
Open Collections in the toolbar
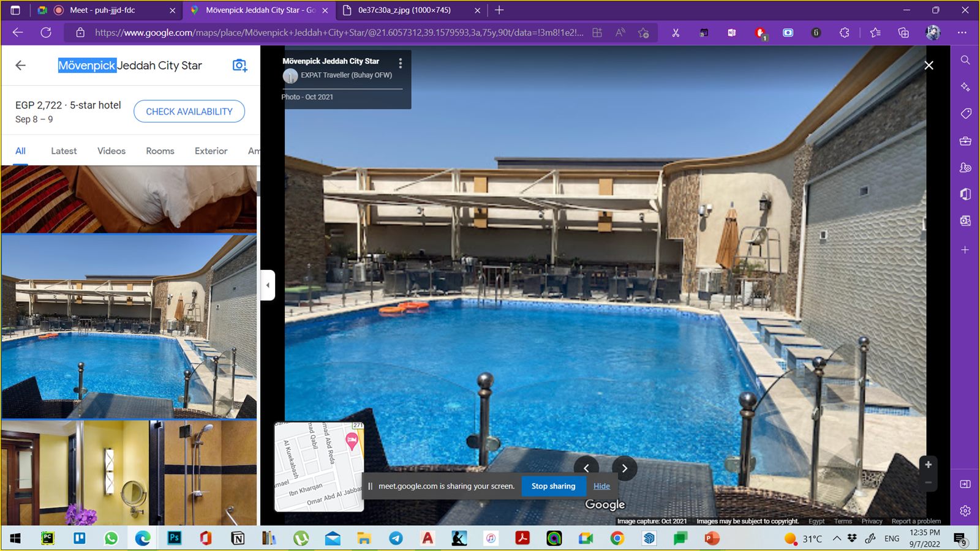(x=903, y=32)
